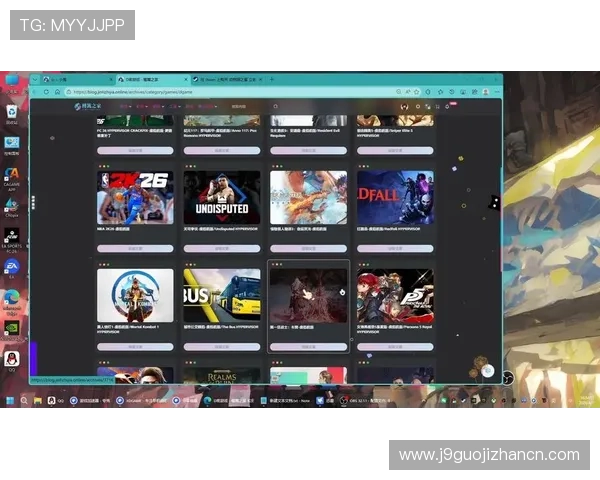Open the Persona 5 Royal game thumbnail

395,295
